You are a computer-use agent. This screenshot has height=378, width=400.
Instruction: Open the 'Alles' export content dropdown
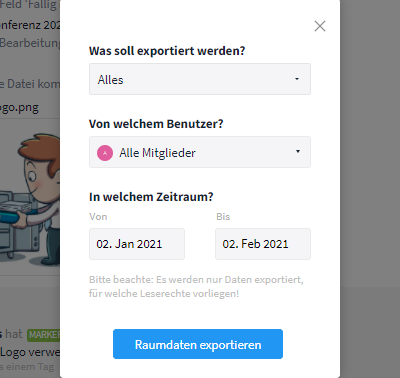pyautogui.click(x=200, y=79)
